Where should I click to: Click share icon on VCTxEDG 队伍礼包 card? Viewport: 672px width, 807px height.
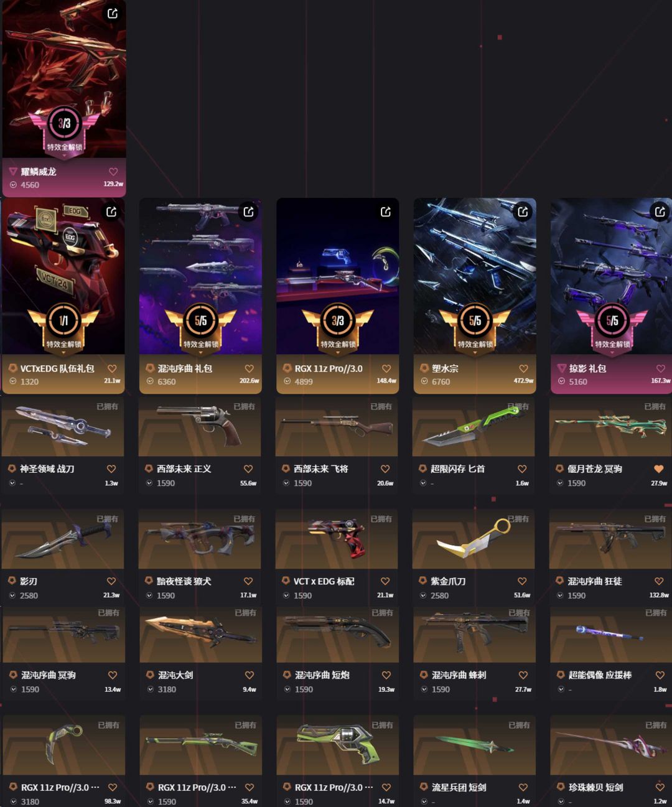(x=111, y=212)
